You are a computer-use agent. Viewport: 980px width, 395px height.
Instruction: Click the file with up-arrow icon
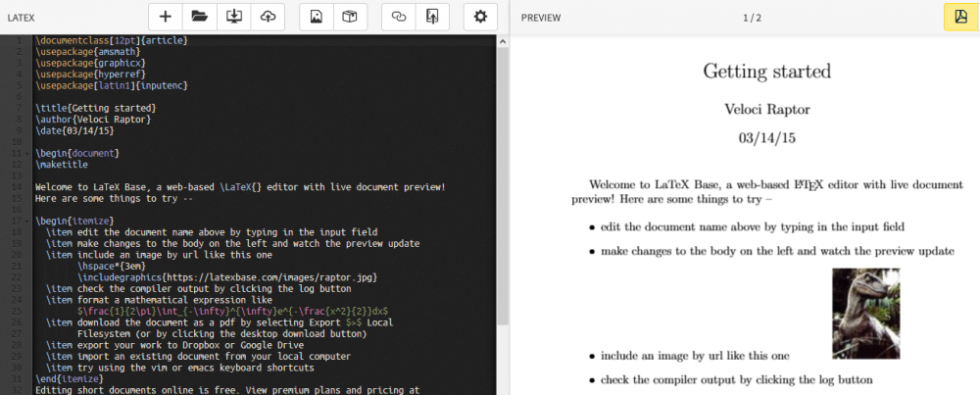point(431,17)
